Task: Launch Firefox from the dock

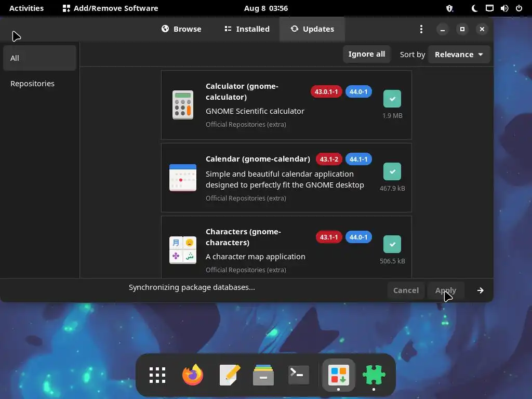Action: [x=193, y=375]
